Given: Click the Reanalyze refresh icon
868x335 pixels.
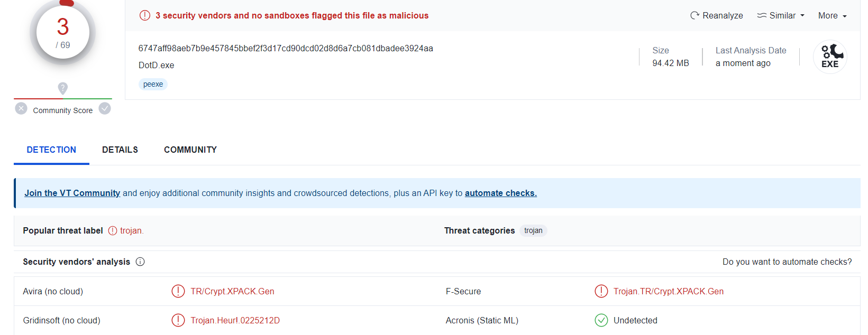Looking at the screenshot, I should click(695, 16).
